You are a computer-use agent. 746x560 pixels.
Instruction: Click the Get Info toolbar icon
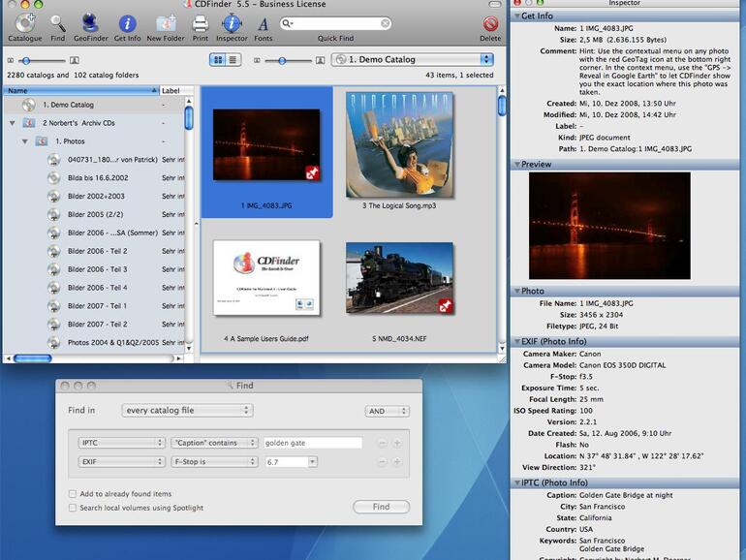[127, 23]
